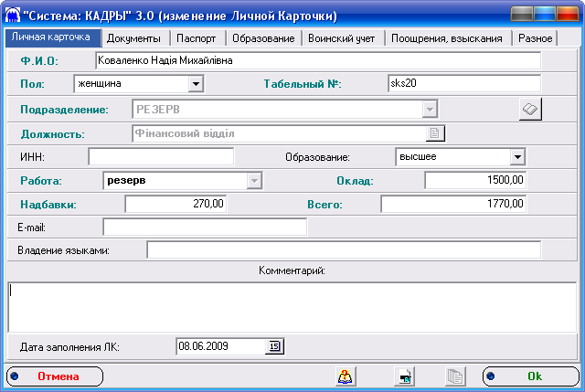Click the Надбавки field showing 270,00
This screenshot has width=585, height=392.
(175, 204)
